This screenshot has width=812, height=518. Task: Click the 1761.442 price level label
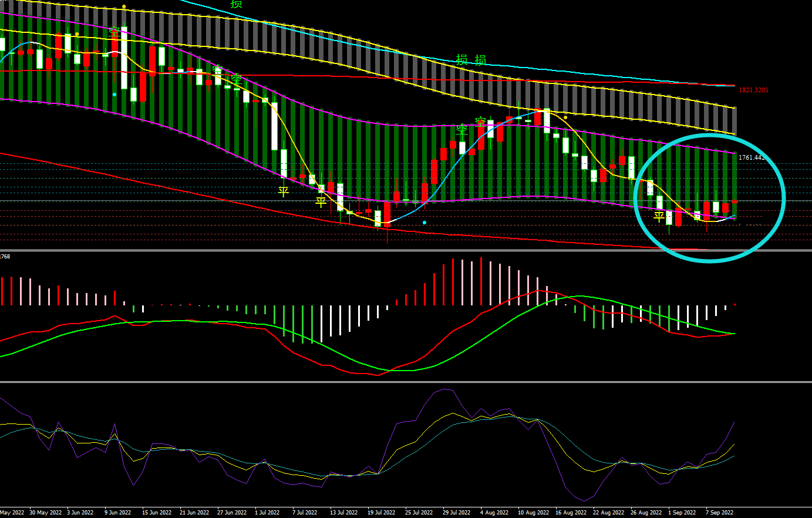[x=752, y=157]
